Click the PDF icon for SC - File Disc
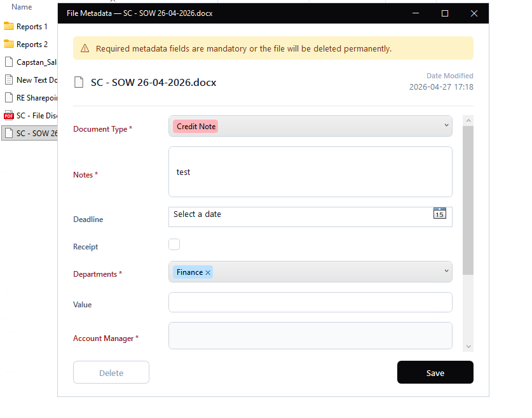Screen dimensions: 532x418 click(x=9, y=116)
